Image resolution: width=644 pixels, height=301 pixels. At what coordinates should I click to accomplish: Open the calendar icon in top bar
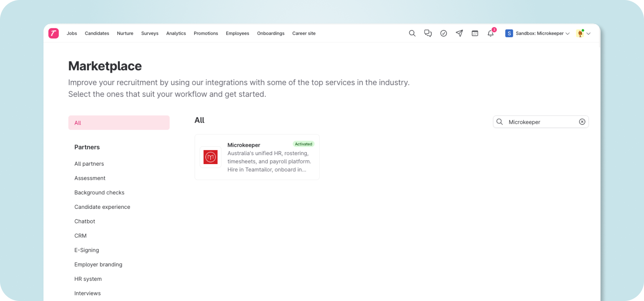click(475, 33)
